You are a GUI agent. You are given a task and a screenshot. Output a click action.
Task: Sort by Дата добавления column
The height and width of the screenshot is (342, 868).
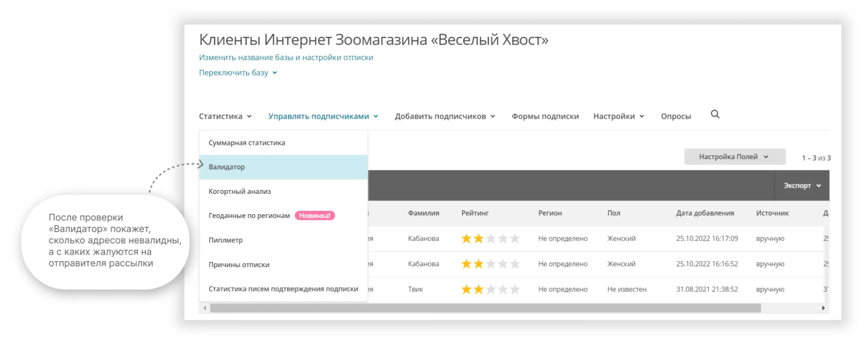705,213
